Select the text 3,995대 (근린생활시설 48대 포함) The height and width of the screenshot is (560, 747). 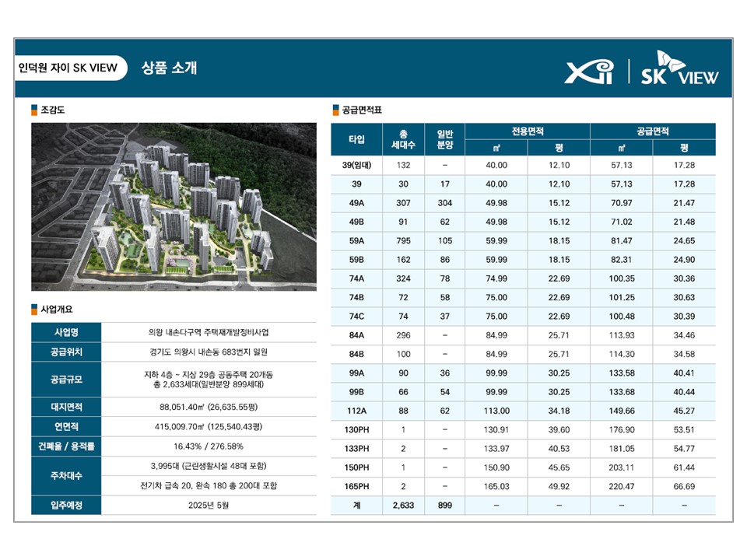(x=209, y=466)
